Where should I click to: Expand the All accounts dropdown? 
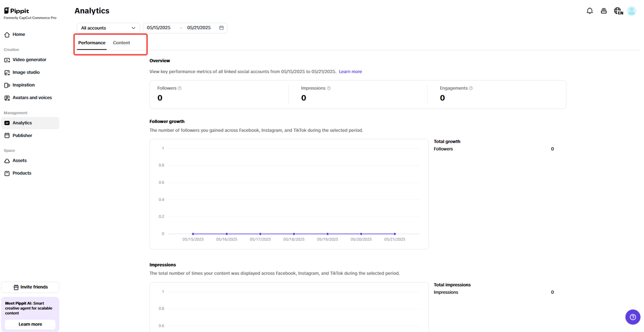click(108, 28)
